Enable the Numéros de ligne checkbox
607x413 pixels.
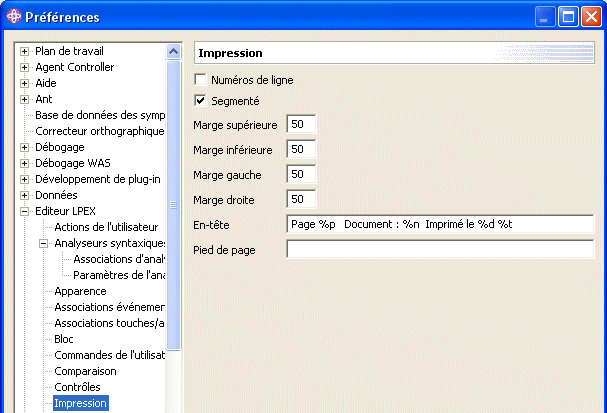coord(200,80)
